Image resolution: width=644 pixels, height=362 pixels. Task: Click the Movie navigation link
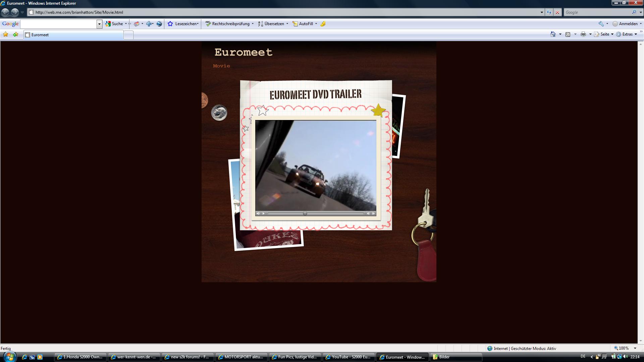221,66
